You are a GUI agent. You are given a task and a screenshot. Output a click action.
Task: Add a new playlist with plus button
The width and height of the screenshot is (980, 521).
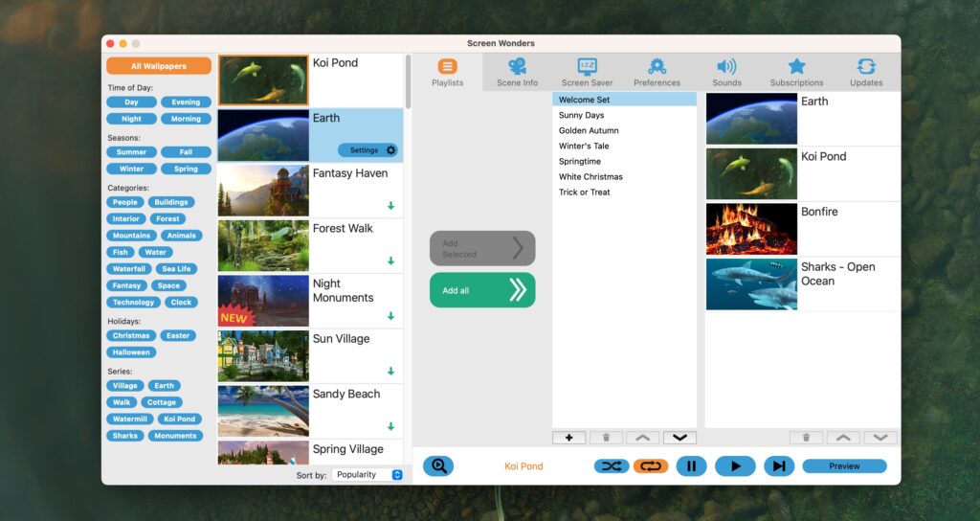click(x=568, y=438)
